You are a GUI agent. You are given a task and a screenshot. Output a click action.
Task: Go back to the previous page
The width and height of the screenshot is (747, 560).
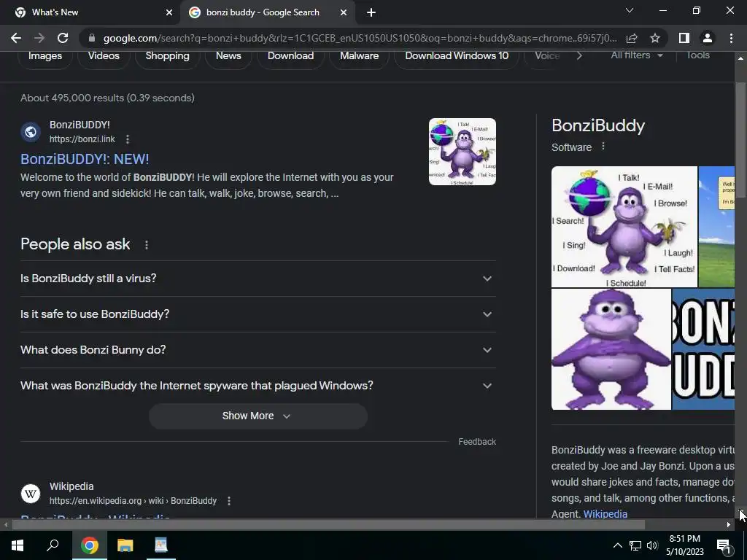click(x=16, y=38)
